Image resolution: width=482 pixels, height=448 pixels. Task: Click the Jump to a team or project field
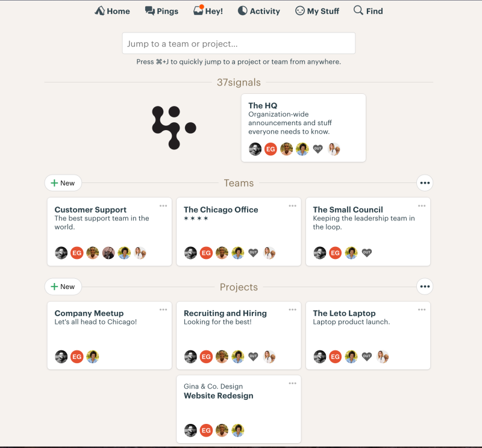click(239, 43)
